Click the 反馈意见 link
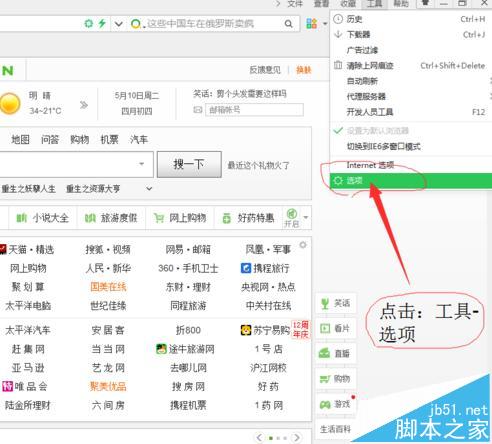This screenshot has height=444, width=492. (x=265, y=70)
